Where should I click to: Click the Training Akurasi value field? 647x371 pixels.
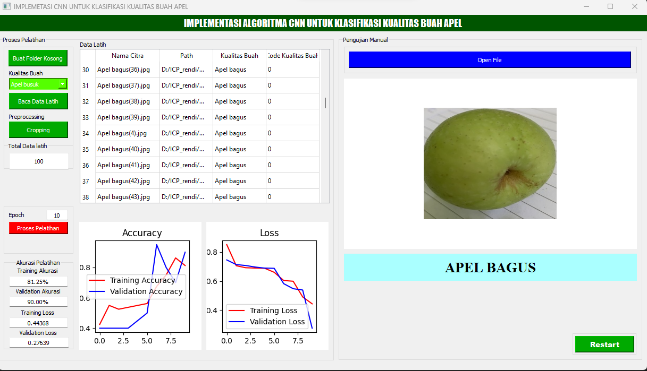click(38, 281)
